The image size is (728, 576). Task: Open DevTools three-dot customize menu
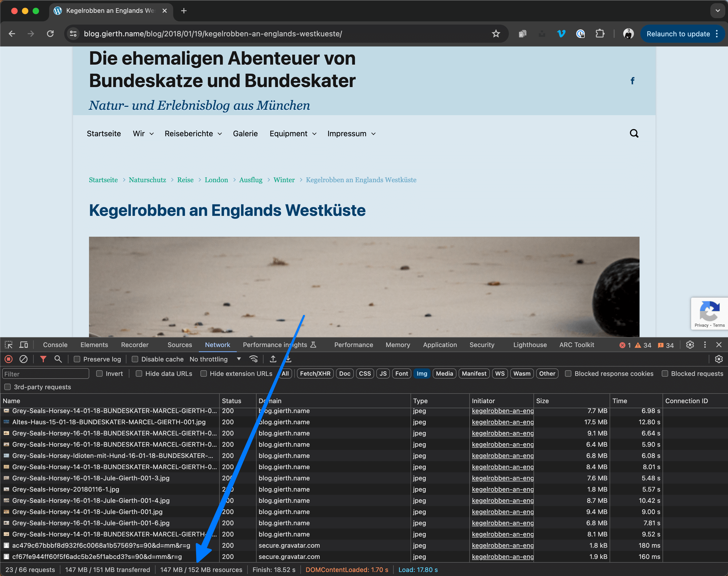(x=705, y=345)
